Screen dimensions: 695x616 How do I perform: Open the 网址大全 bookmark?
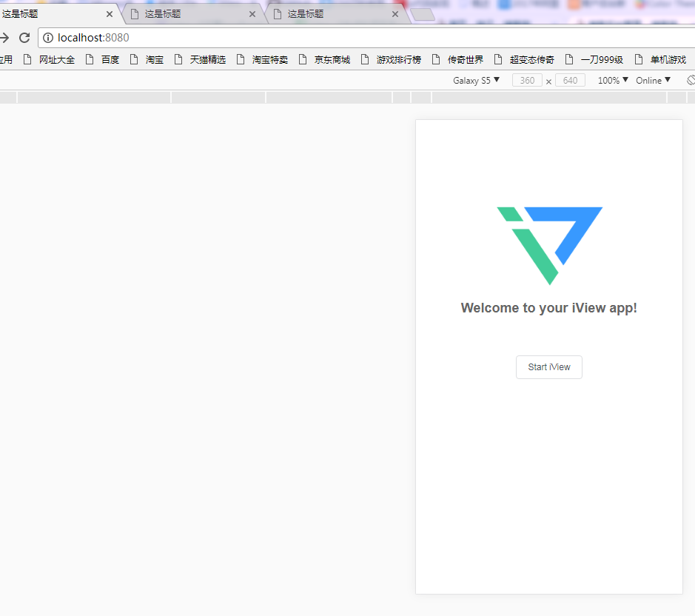click(x=49, y=59)
